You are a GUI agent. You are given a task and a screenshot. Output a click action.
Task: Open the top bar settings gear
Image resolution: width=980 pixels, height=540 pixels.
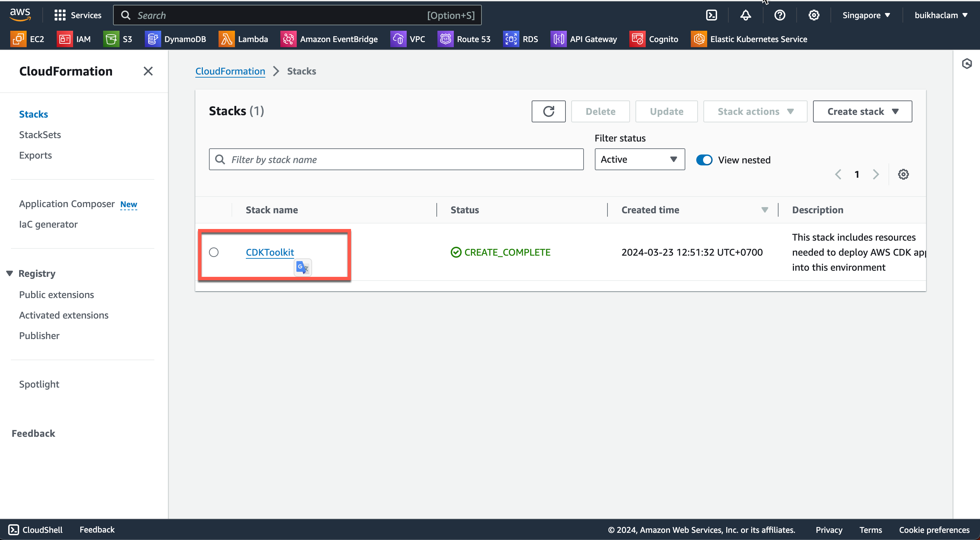(x=814, y=15)
